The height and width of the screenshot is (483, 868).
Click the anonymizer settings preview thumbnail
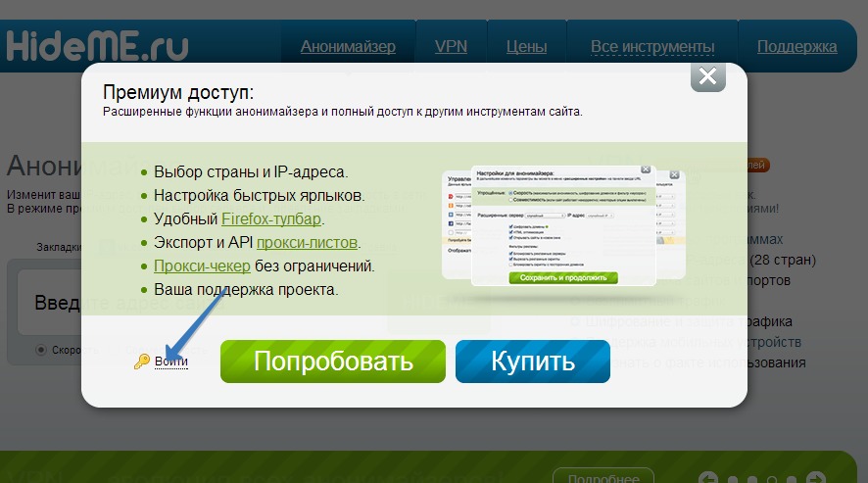563,225
